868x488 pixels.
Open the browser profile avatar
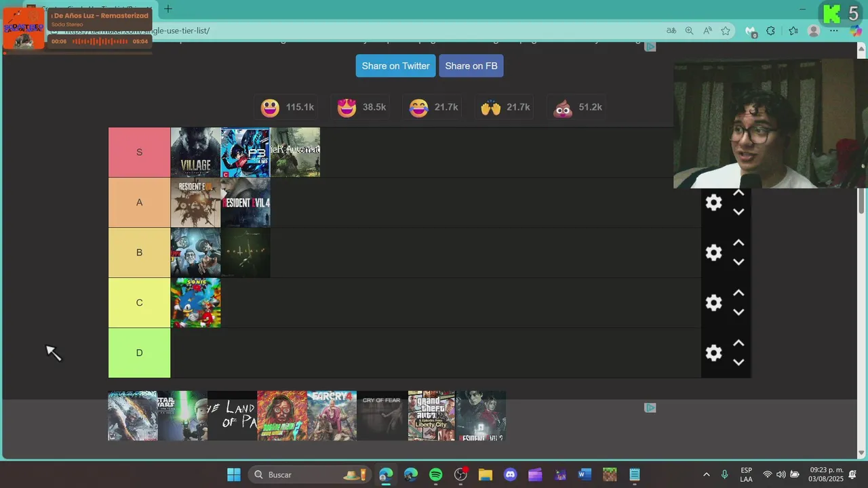pos(814,30)
